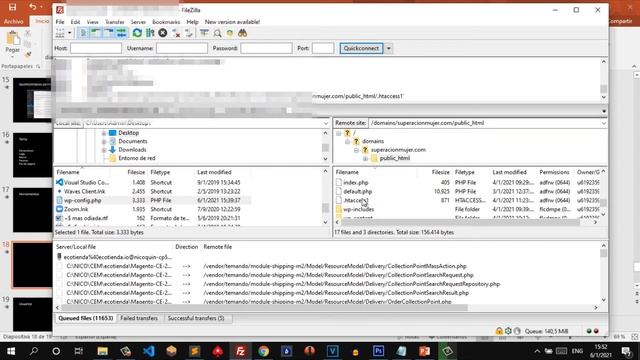Image resolution: width=640 pixels, height=360 pixels.
Task: Click the padlock icon in status bar
Action: [x=499, y=331]
